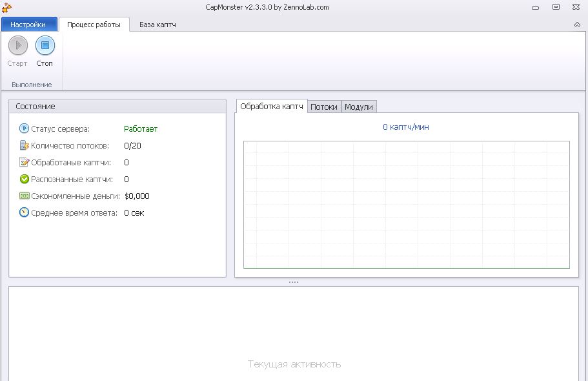This screenshot has height=381, width=588.
Task: Open the База каптч tab
Action: (x=157, y=25)
